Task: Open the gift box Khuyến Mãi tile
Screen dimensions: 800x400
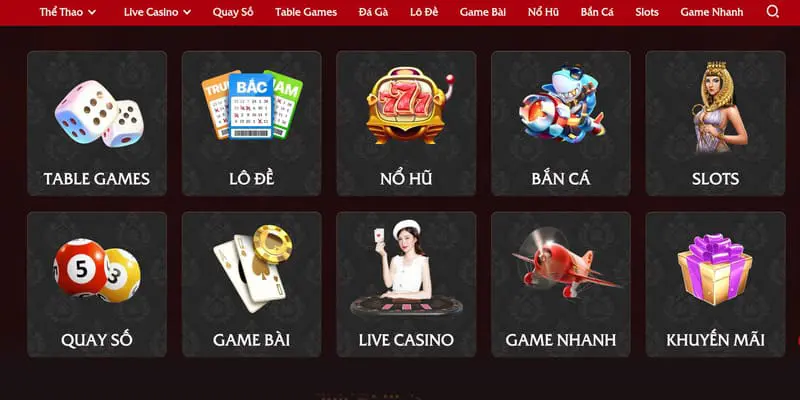Action: [x=715, y=284]
